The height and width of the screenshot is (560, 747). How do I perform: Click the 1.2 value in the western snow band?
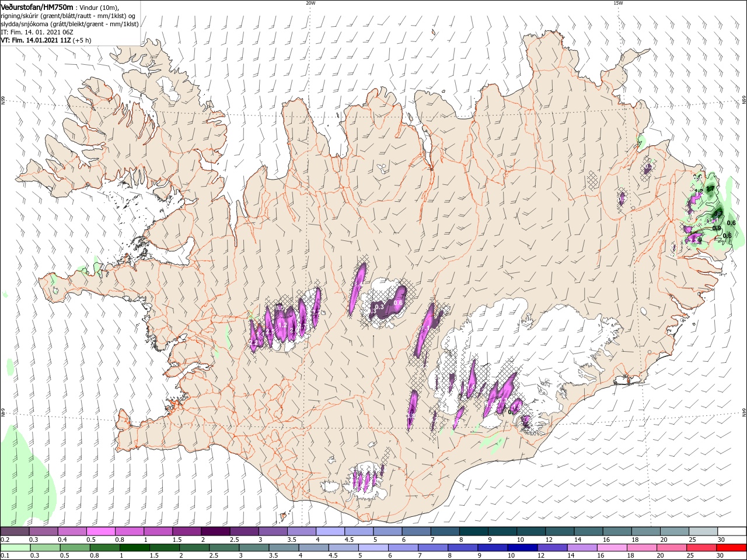(x=282, y=325)
